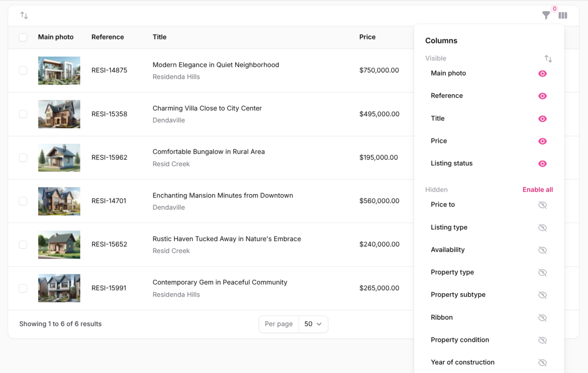Click the sort arrows icon above table
This screenshot has height=373, width=588.
pos(24,15)
